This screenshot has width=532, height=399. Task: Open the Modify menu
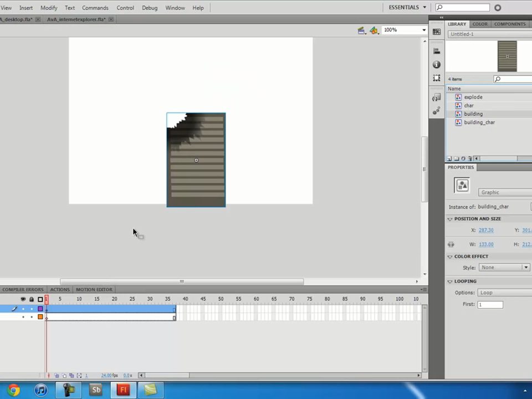click(49, 8)
